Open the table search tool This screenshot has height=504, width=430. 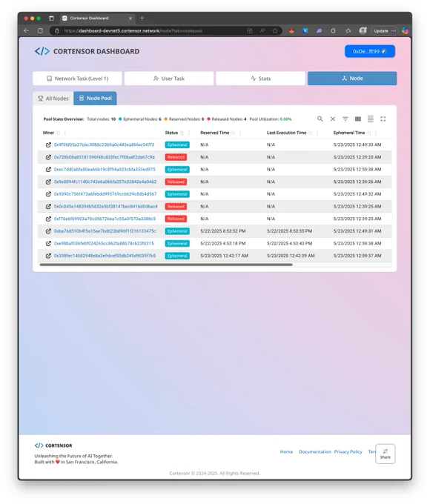pyautogui.click(x=320, y=119)
